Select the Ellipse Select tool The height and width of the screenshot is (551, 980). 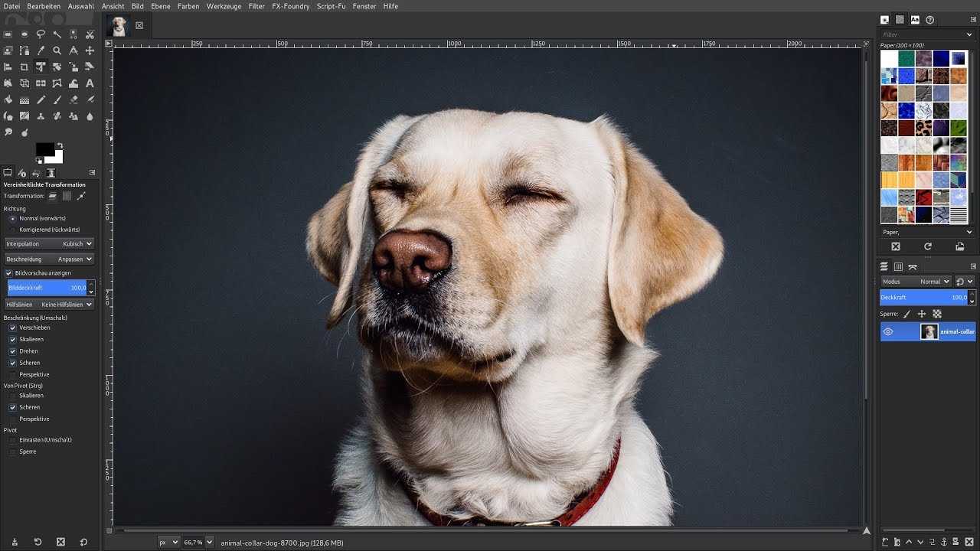pyautogui.click(x=24, y=34)
